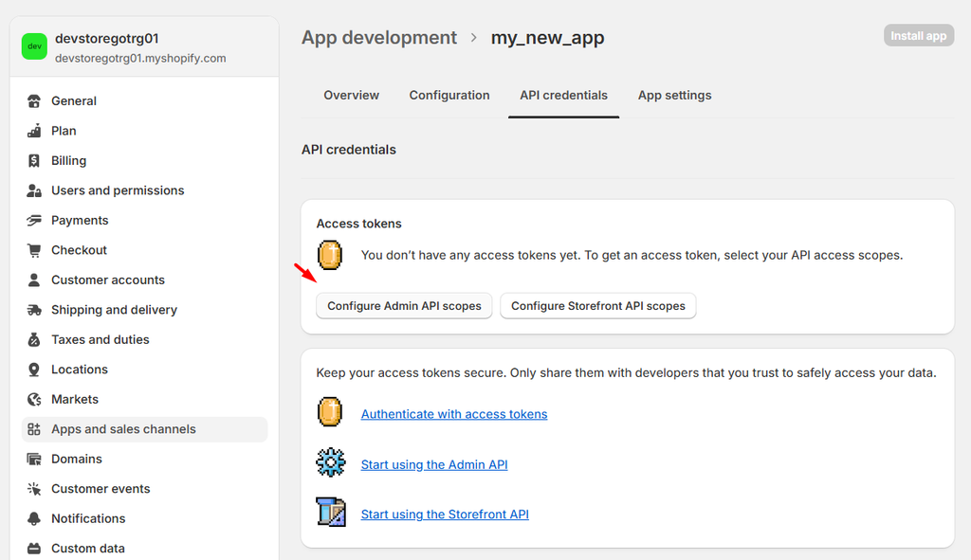
Task: Click the Payments icon in sidebar
Action: [34, 221]
